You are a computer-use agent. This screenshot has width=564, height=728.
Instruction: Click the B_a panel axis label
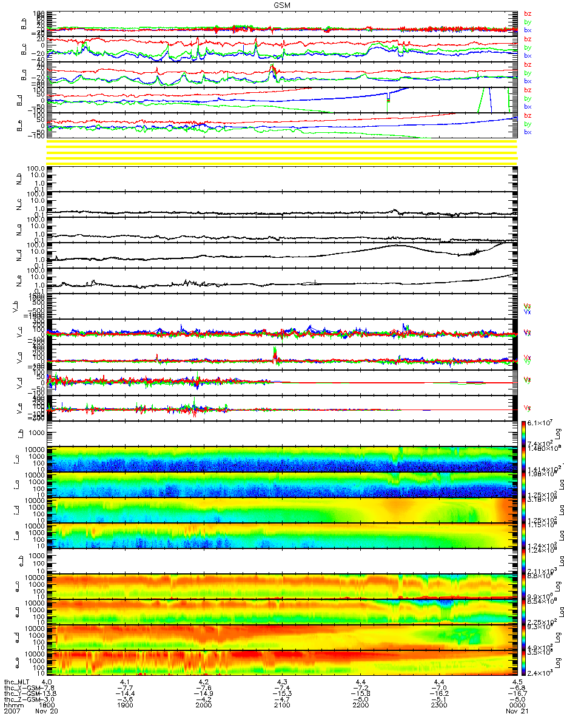point(24,74)
